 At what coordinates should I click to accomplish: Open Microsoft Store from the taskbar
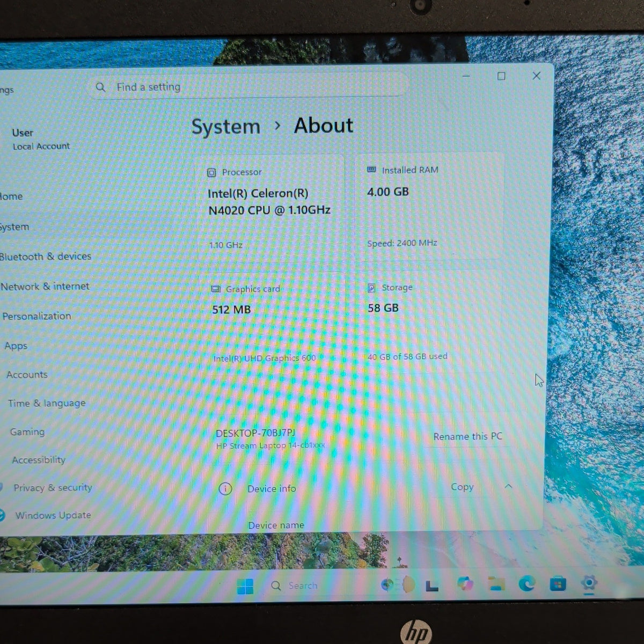[558, 583]
